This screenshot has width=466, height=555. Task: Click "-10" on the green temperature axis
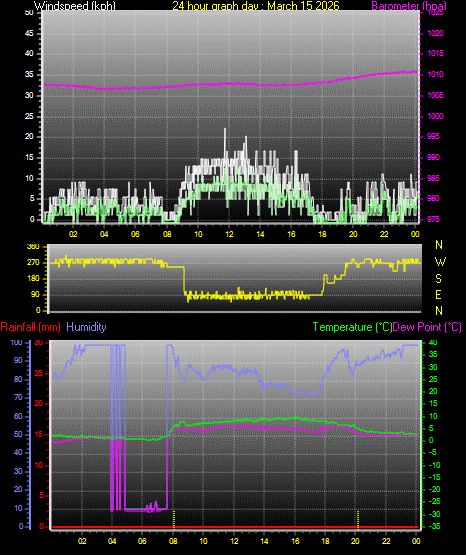(434, 465)
